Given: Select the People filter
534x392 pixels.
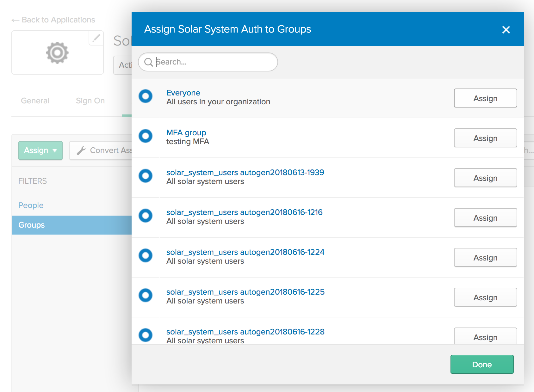Looking at the screenshot, I should click(x=31, y=205).
